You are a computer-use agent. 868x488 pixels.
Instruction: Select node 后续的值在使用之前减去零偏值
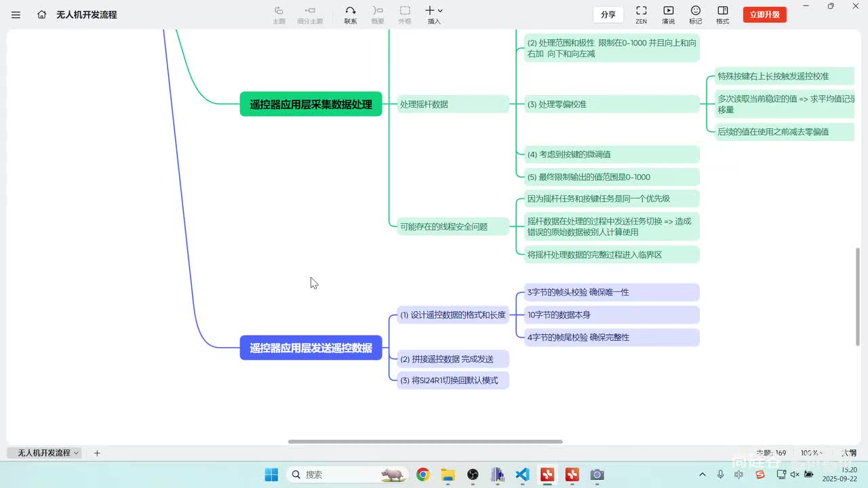point(785,131)
